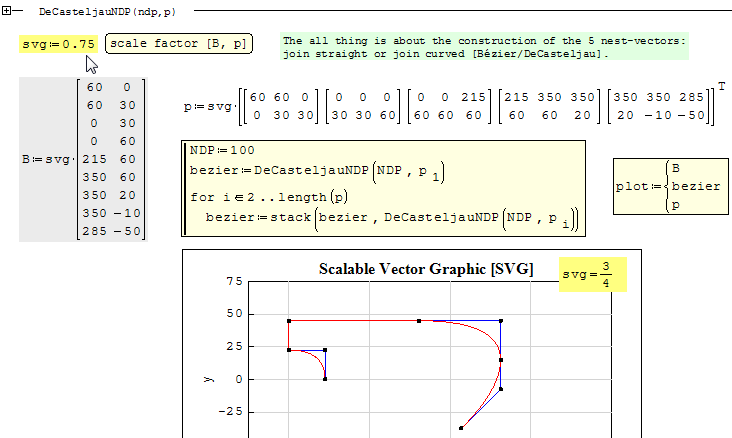732x438 pixels.
Task: Click the 75 tick label on the y axis
Action: pos(234,283)
